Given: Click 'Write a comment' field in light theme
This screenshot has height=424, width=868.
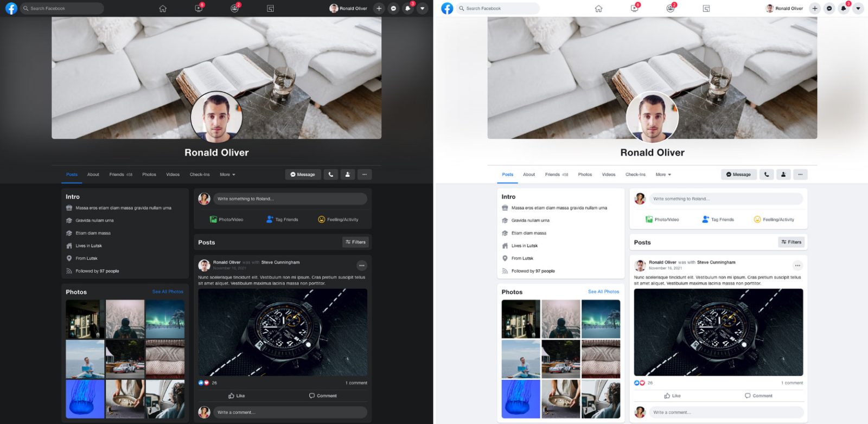Looking at the screenshot, I should tap(726, 413).
